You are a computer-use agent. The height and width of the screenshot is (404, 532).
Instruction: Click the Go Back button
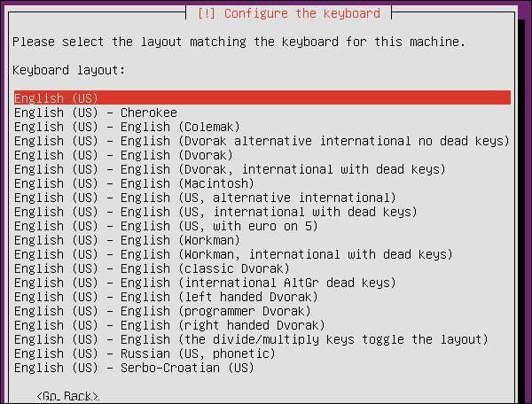click(67, 396)
